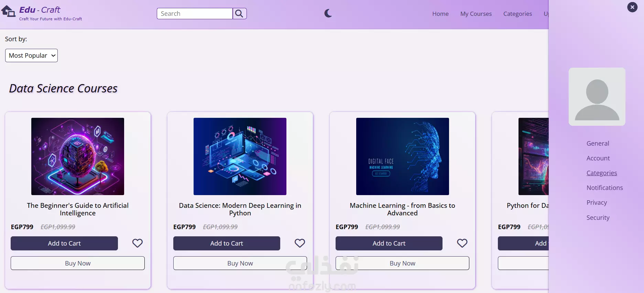Buy Now the Modern Deep Learning course
This screenshot has width=644, height=293.
pos(240,263)
